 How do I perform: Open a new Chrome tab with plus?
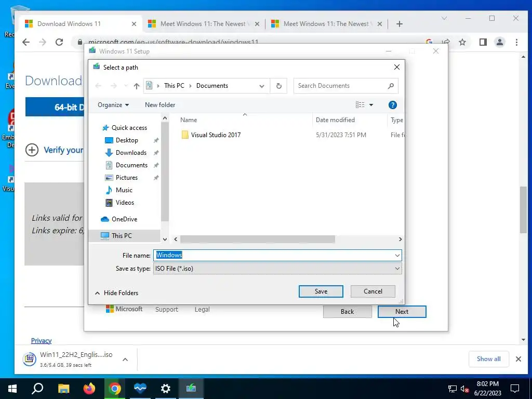(400, 24)
